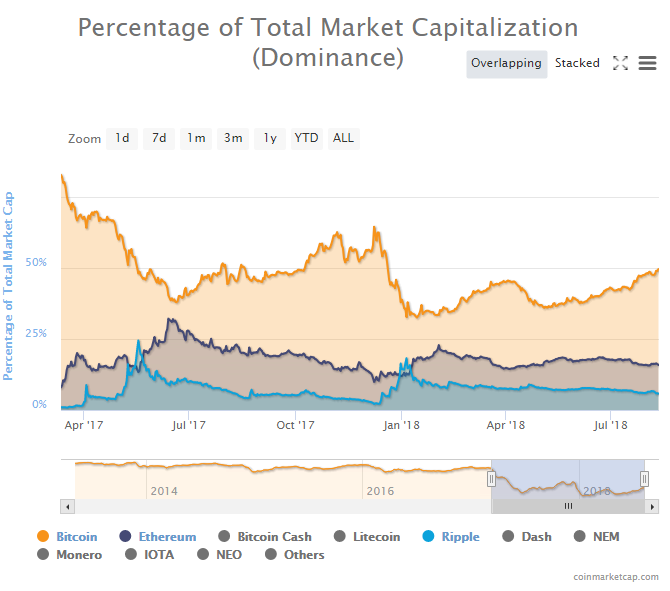670x591 pixels.
Task: Hide the Ethereum series via legend dot
Action: click(125, 537)
